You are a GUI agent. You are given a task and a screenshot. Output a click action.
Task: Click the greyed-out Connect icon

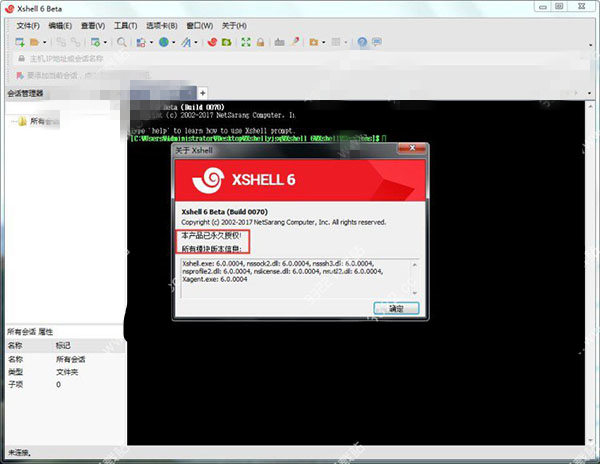(61, 42)
